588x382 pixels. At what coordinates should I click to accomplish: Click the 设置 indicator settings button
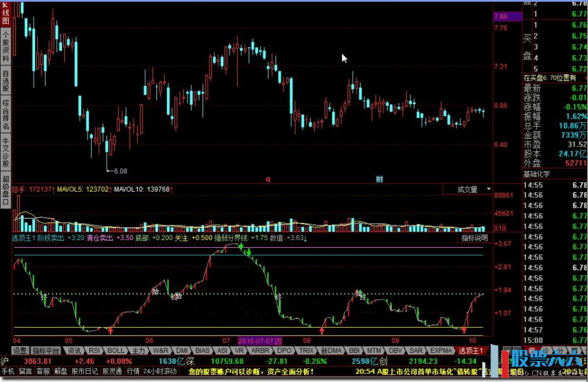(20, 350)
